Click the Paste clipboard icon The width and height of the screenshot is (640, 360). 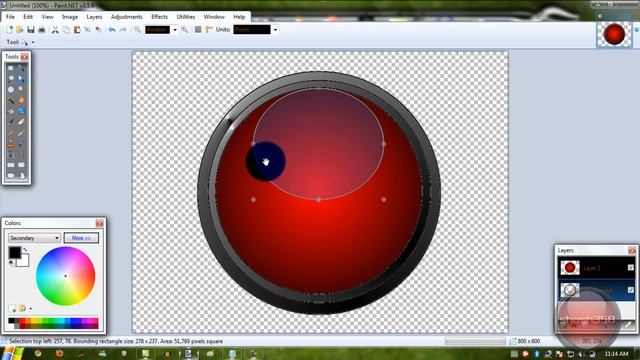[x=77, y=29]
